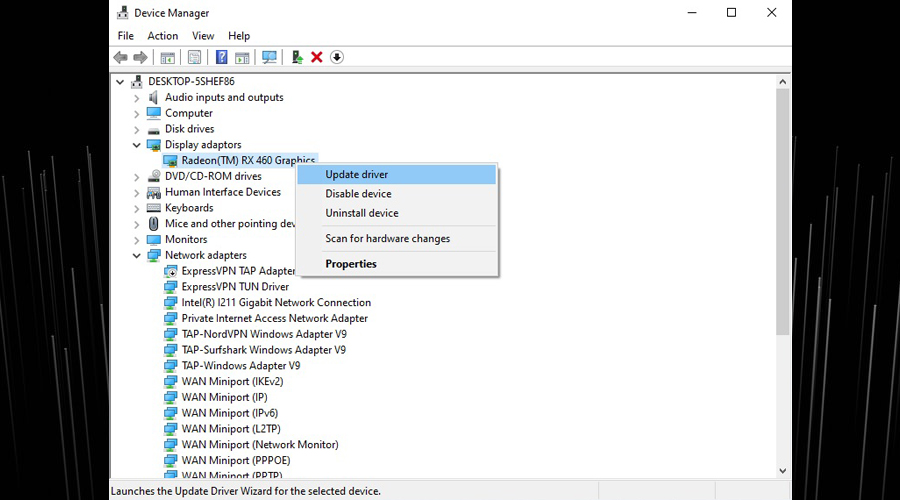
Task: Collapse the Display adaptors category
Action: pos(137,145)
